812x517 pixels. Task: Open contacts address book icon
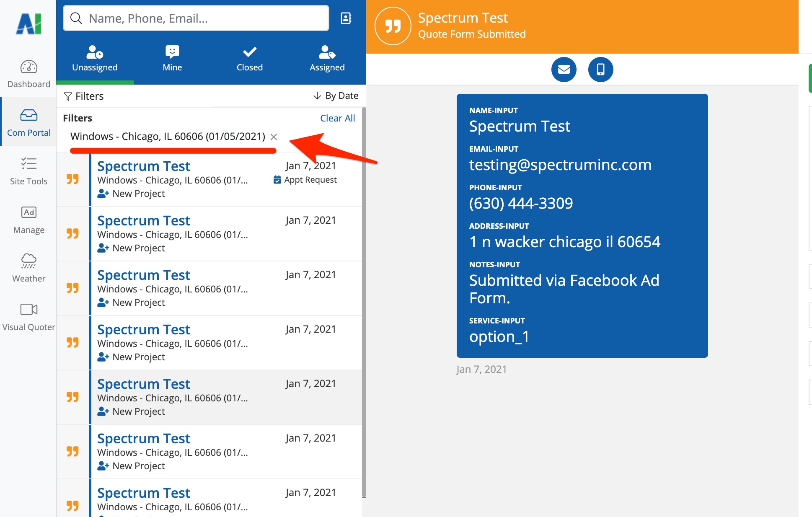[346, 18]
